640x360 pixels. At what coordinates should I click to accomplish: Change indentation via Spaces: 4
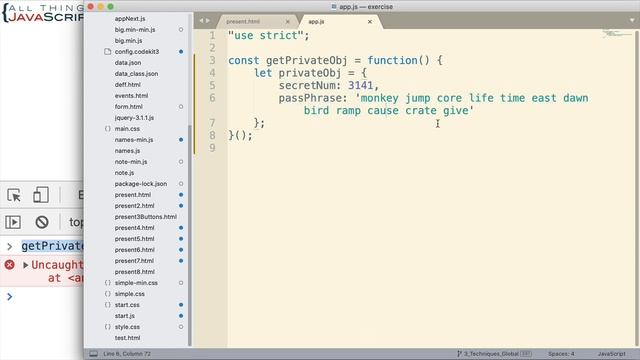click(x=561, y=354)
